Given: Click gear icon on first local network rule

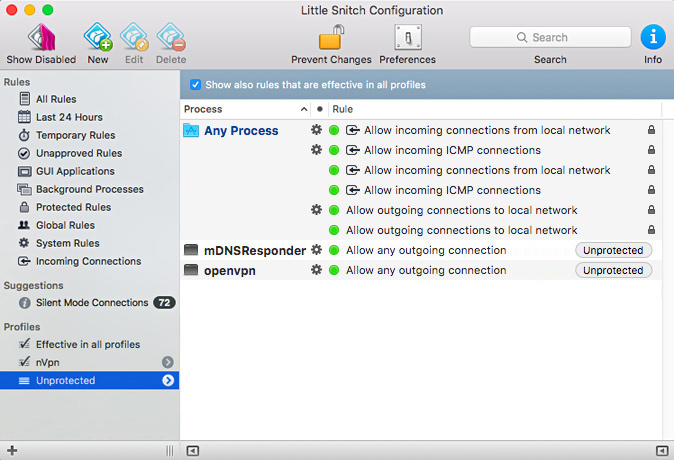Looking at the screenshot, I should coord(316,130).
